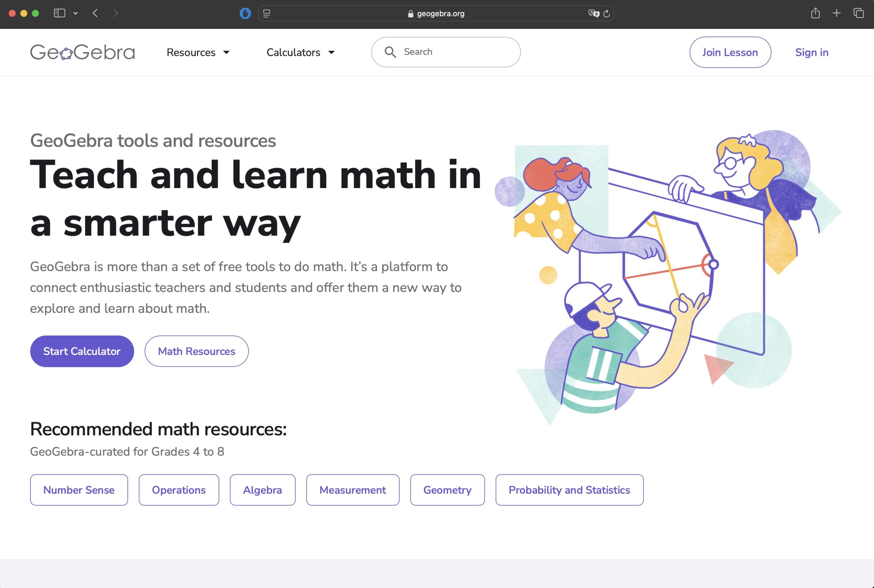The height and width of the screenshot is (588, 874).
Task: Go back with the browser back arrow
Action: pos(95,13)
